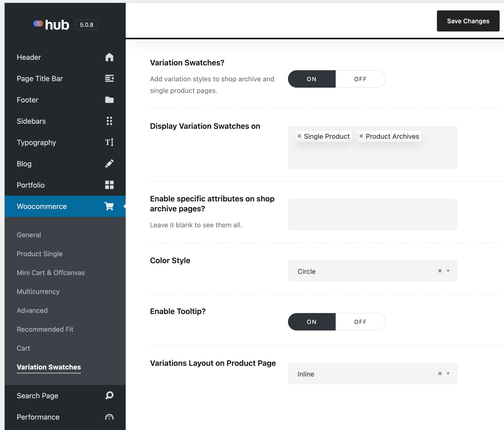Click the Footer folder icon
Screen dimensions: 504x430
[x=109, y=100]
